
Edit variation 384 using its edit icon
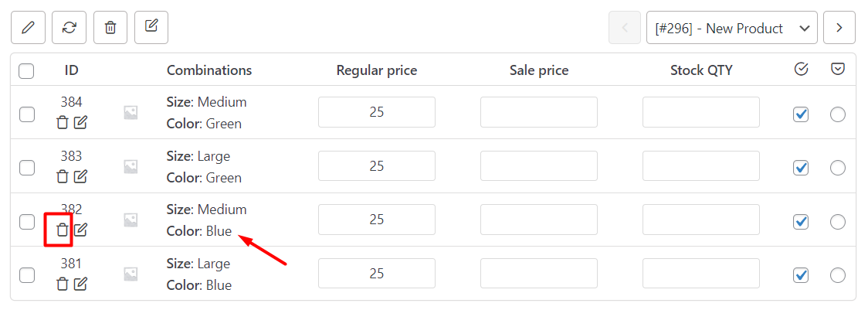coord(80,122)
